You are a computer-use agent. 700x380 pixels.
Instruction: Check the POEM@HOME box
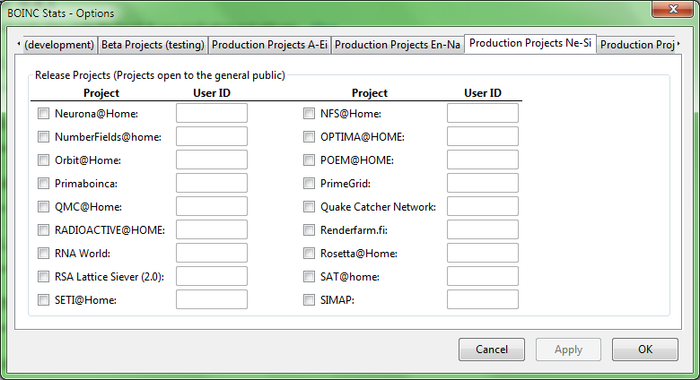tap(309, 160)
